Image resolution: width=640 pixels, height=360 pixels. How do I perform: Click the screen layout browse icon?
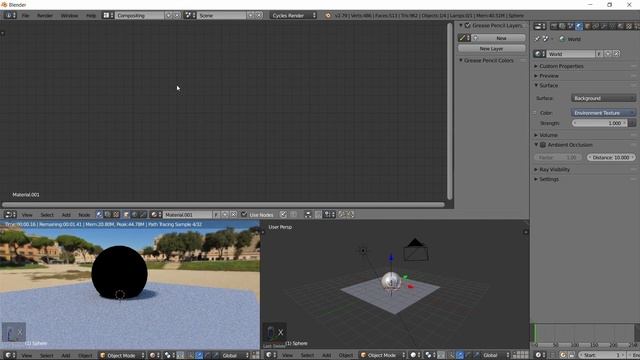[x=108, y=15]
